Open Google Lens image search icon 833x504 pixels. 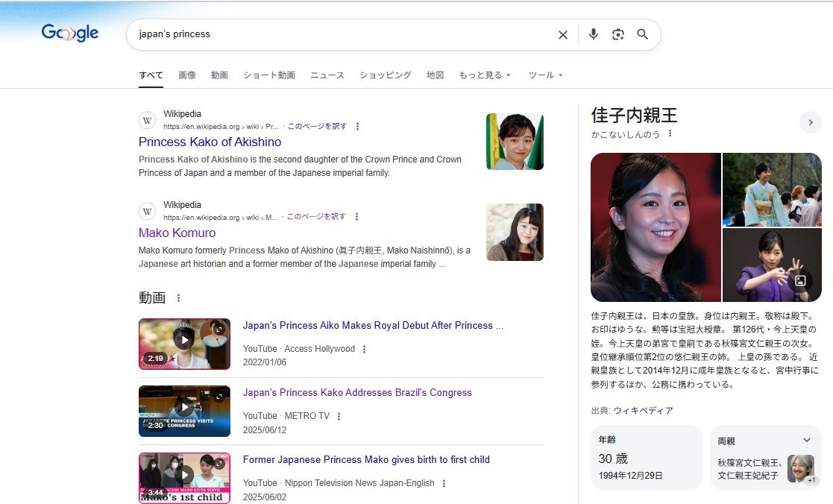(x=617, y=34)
